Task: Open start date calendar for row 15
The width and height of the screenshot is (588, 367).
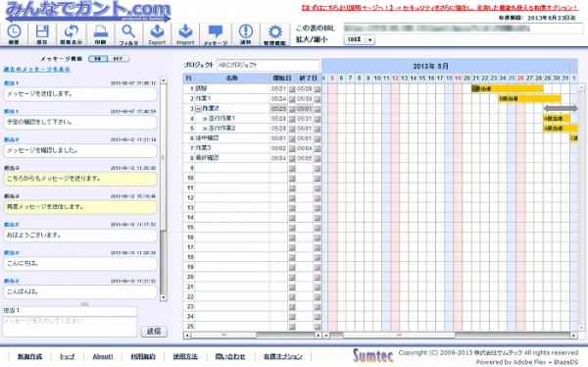Action: (x=292, y=228)
